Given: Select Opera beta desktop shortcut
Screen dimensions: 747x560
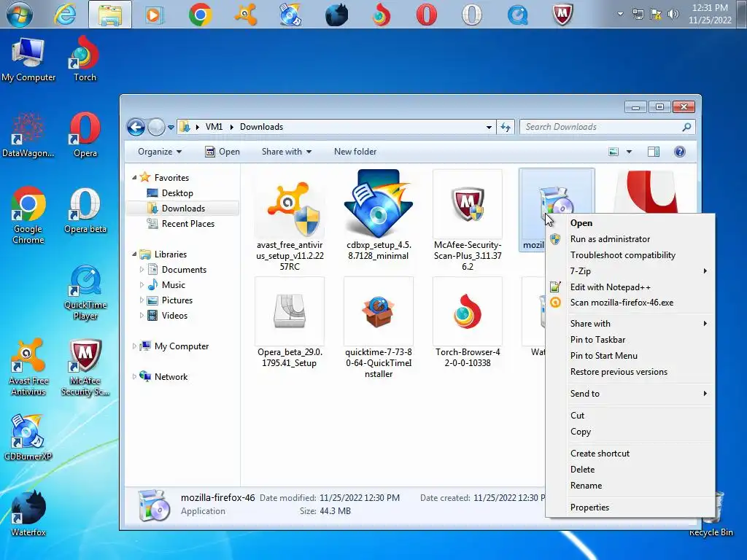Looking at the screenshot, I should (x=85, y=211).
